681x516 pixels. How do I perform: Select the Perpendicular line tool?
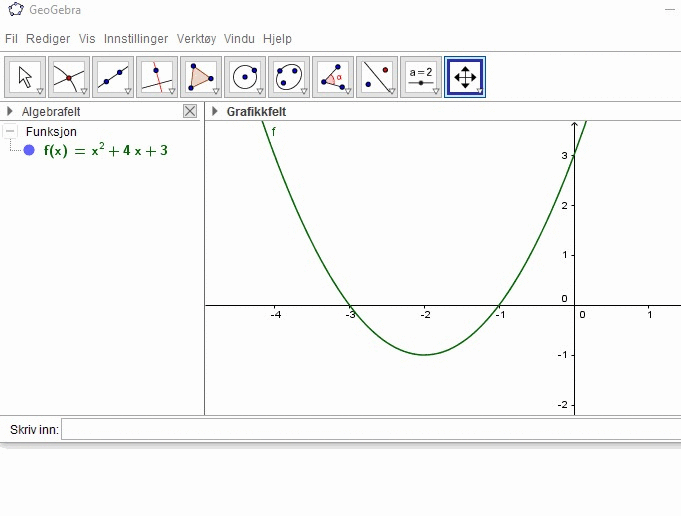coord(157,77)
